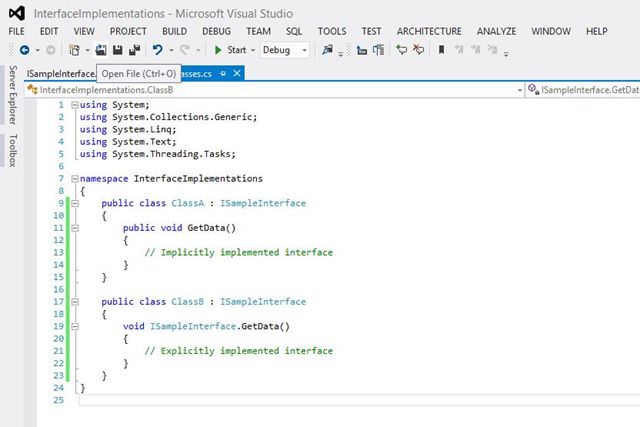The width and height of the screenshot is (640, 427).
Task: Open the EDIT menu
Action: pyautogui.click(x=49, y=31)
